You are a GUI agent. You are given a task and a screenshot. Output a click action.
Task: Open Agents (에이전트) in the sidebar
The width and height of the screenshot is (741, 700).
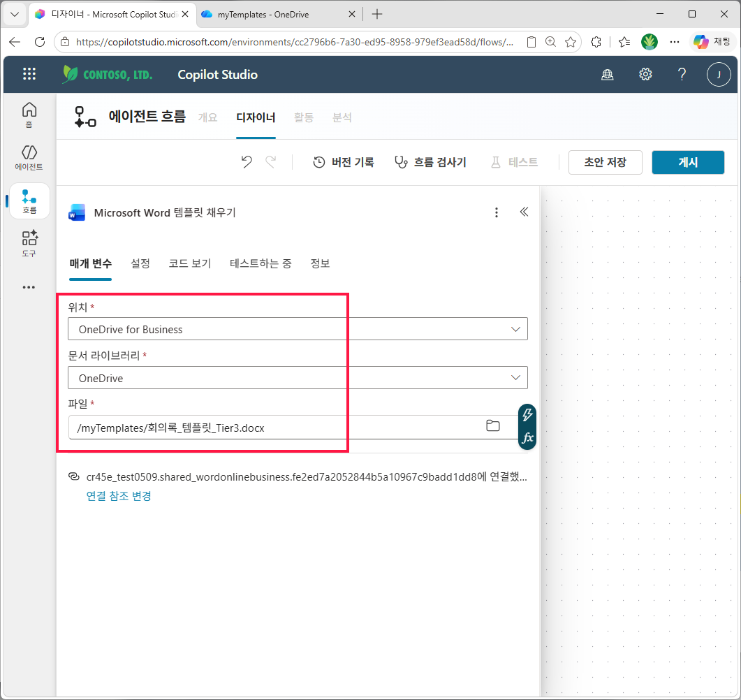click(x=29, y=158)
